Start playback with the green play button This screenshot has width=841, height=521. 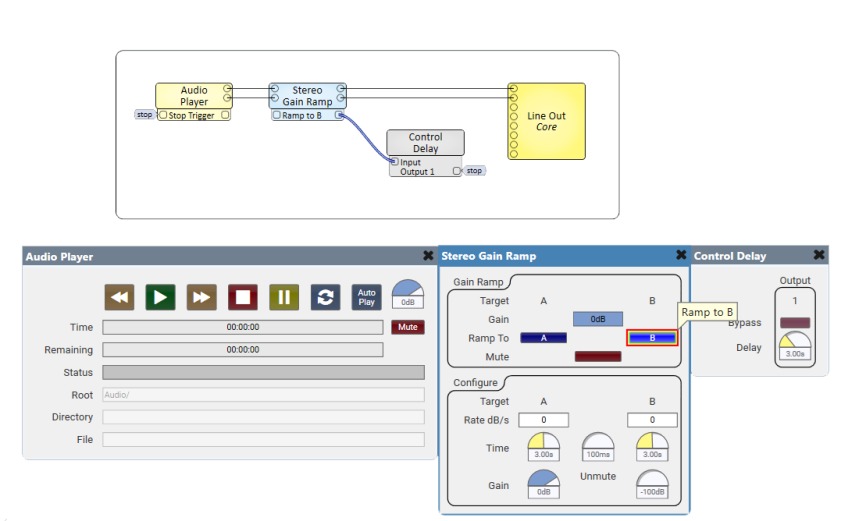[x=160, y=297]
